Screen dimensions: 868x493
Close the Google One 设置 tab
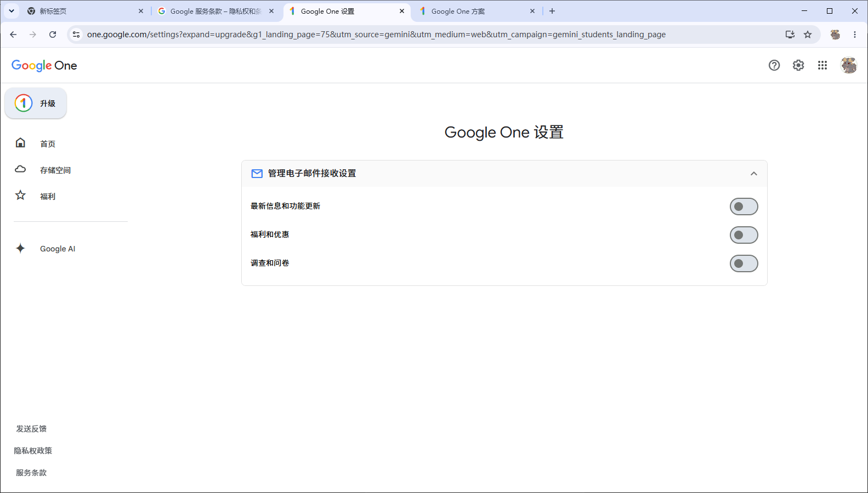(402, 11)
